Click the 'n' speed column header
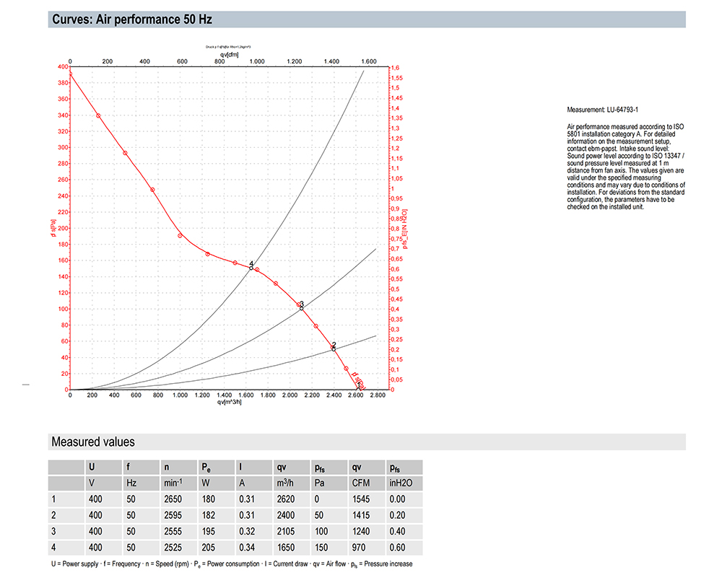The image size is (722, 588). coord(166,467)
